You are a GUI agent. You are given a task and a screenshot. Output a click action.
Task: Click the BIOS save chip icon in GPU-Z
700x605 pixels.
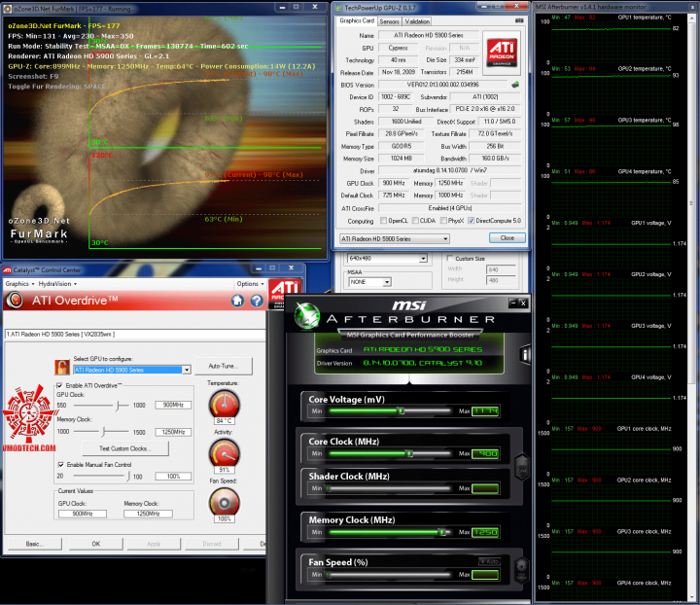click(515, 85)
